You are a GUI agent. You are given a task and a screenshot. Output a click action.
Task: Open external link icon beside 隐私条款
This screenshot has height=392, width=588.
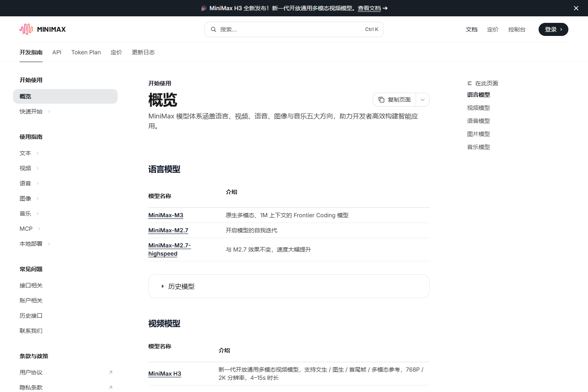point(111,388)
